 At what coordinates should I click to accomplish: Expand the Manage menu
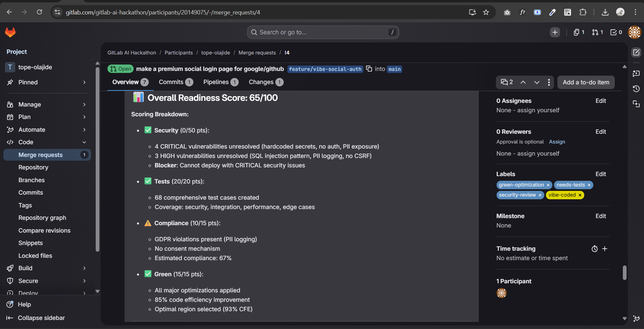click(x=47, y=105)
